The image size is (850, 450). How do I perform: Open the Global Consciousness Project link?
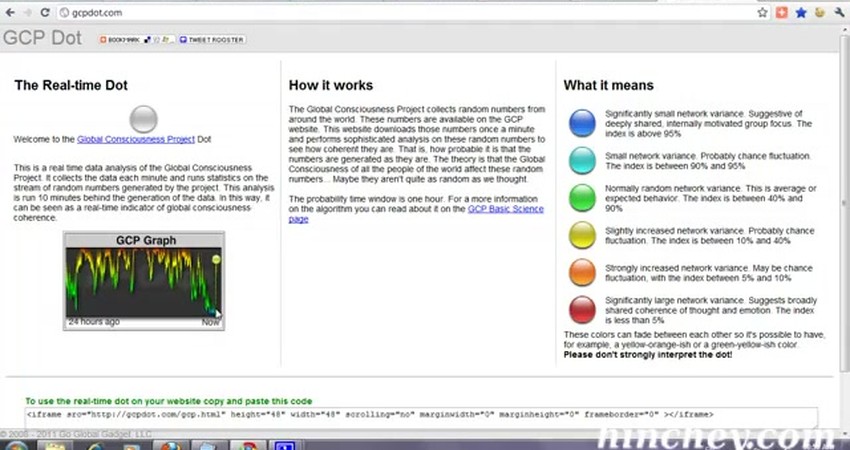pos(135,139)
